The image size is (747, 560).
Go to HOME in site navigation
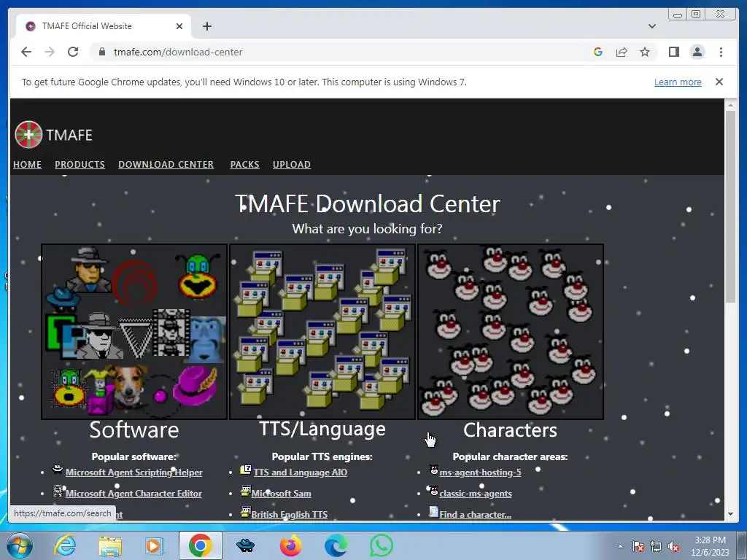tap(27, 164)
